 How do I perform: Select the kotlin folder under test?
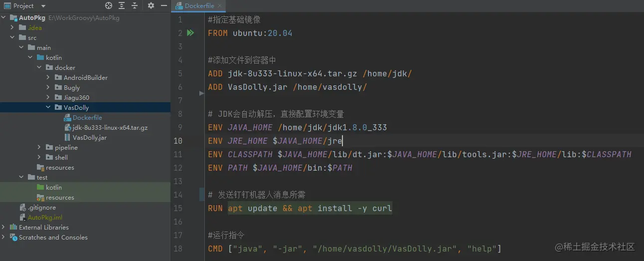[54, 188]
